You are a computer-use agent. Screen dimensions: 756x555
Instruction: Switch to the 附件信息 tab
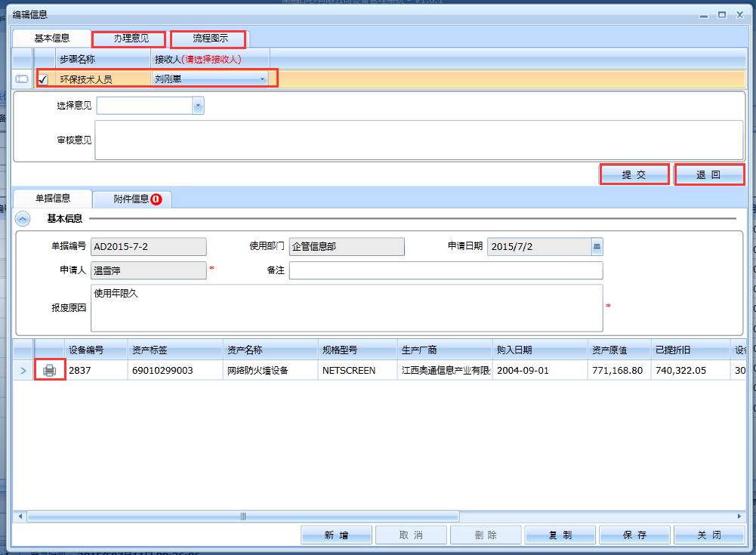(x=131, y=199)
